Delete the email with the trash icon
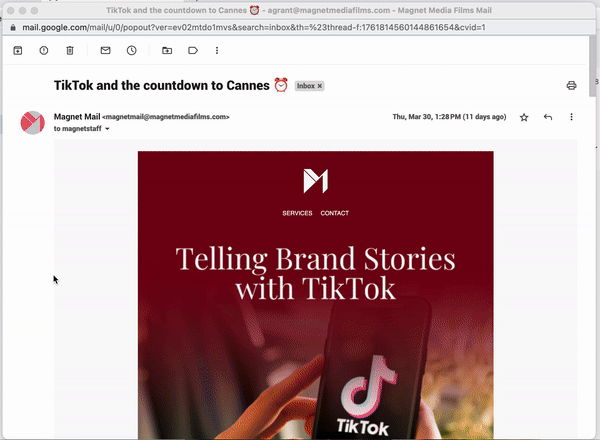This screenshot has width=600, height=440. (x=70, y=50)
